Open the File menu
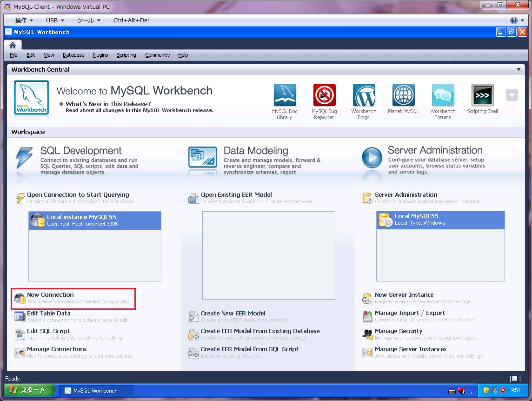532x401 pixels. click(x=13, y=55)
